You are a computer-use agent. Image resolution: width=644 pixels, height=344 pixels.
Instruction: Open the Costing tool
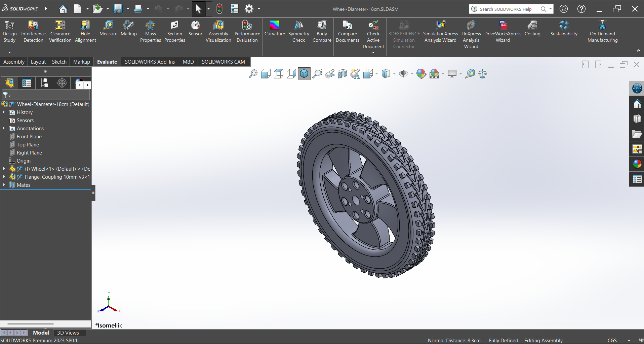532,28
